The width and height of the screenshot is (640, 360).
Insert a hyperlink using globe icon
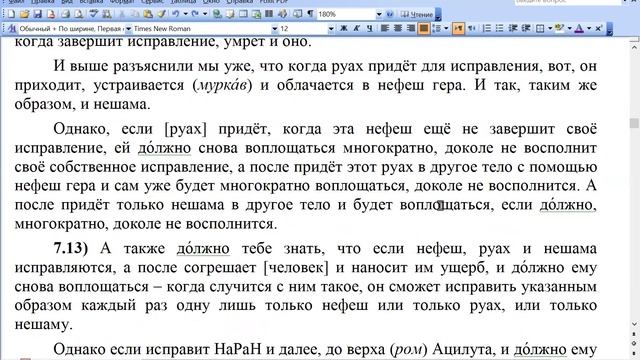click(x=217, y=14)
